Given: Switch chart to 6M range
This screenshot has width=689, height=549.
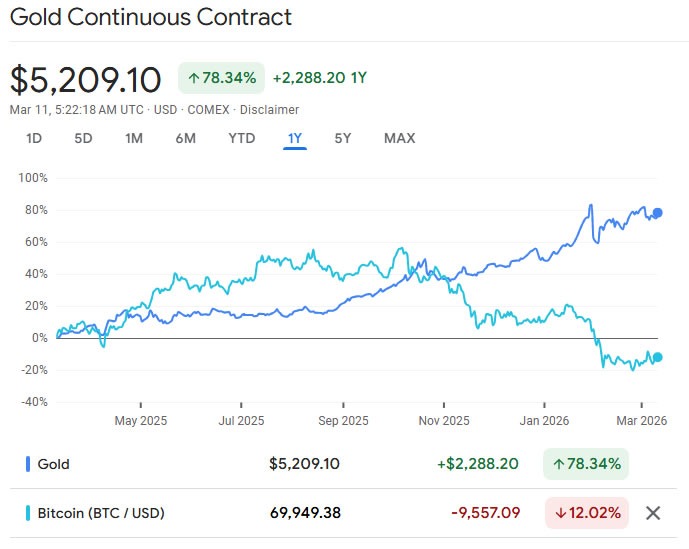Looking at the screenshot, I should tap(185, 138).
